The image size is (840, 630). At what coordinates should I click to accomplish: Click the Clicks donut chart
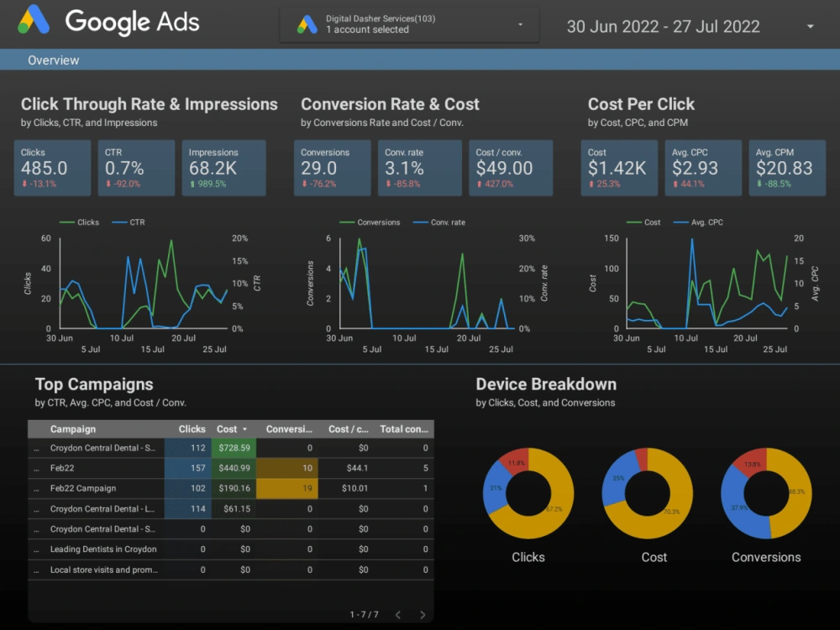coord(528,493)
